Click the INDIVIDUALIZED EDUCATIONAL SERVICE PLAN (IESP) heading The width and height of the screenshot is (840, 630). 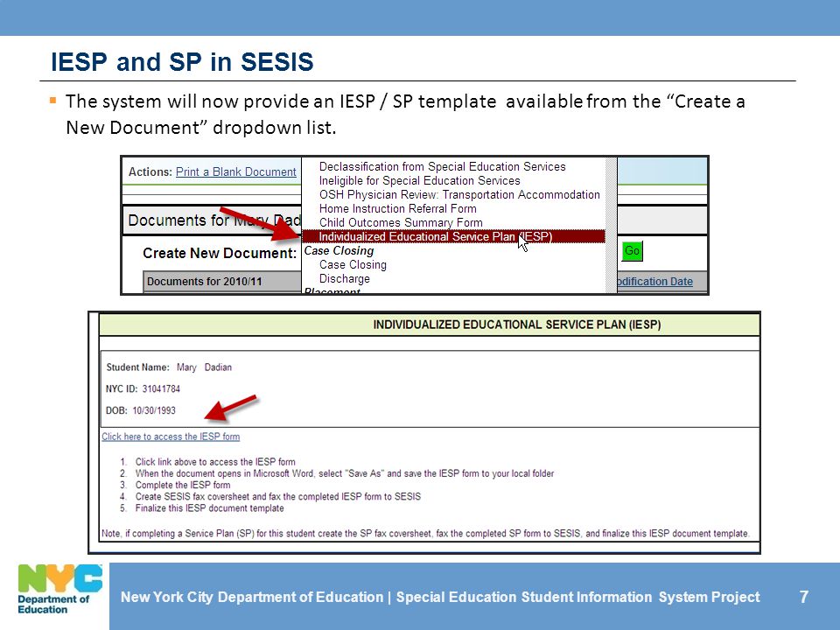(x=517, y=325)
